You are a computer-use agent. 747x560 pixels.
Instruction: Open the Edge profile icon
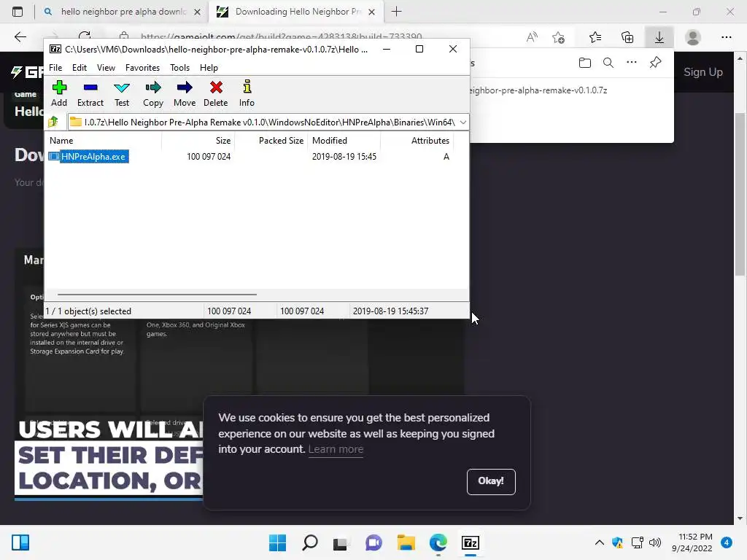point(693,37)
